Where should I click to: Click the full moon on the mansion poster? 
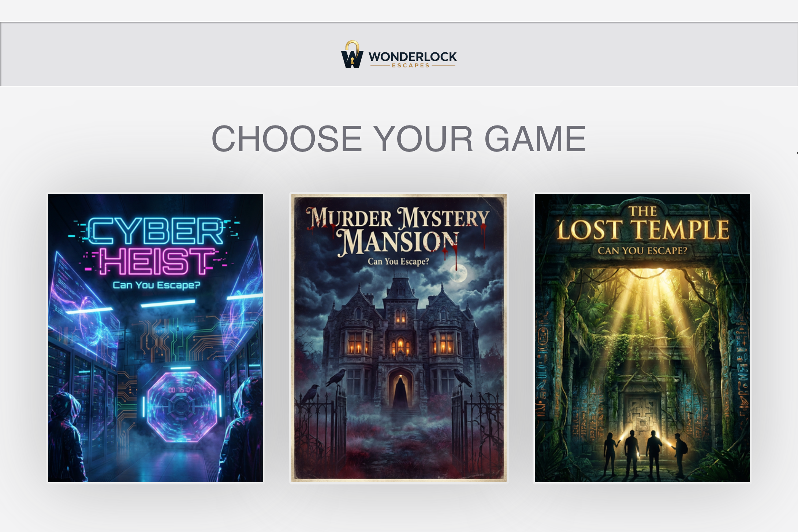tap(458, 273)
